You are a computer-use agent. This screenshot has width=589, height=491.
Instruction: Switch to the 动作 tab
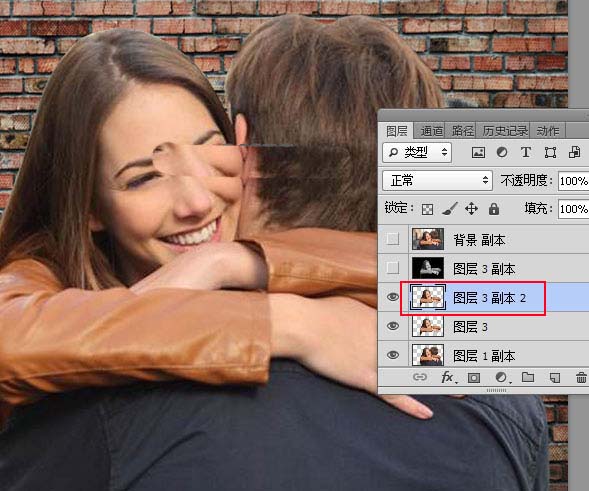548,131
